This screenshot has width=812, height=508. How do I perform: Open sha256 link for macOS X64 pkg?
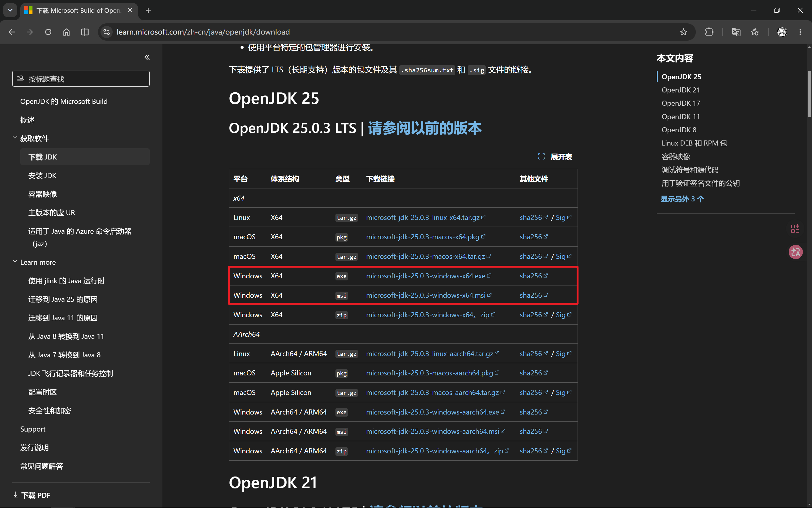coord(533,237)
